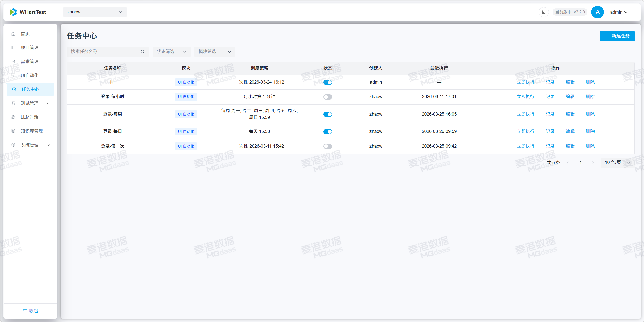
Task: Disable the status switch for task 111
Action: [x=328, y=82]
